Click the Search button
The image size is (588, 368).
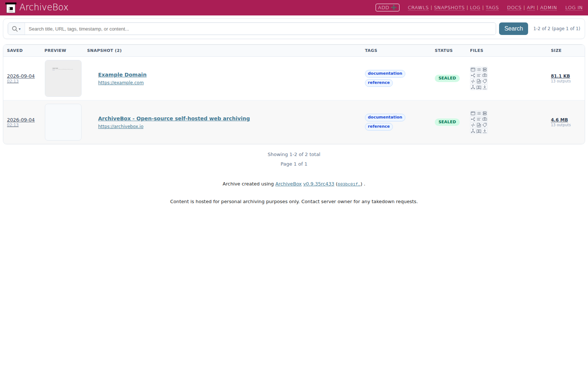point(513,29)
